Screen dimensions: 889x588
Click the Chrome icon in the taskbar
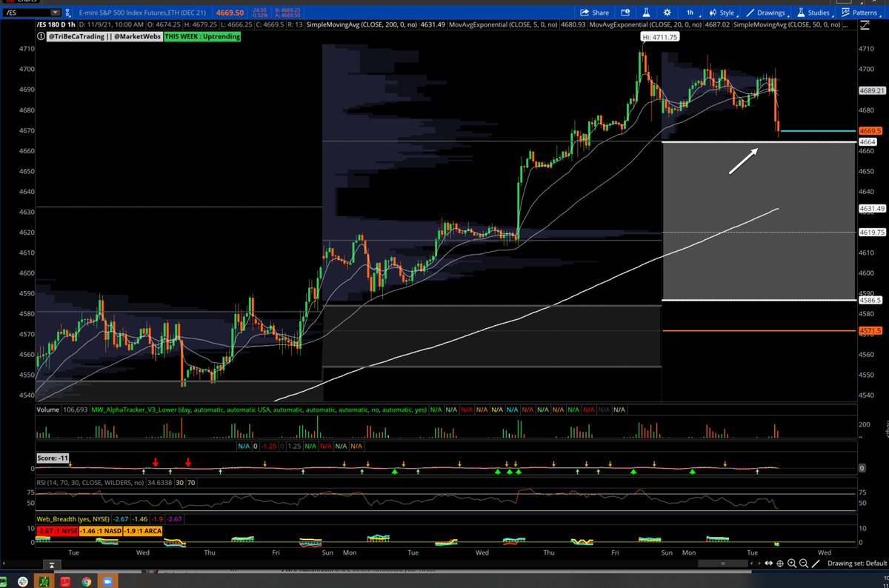click(87, 581)
